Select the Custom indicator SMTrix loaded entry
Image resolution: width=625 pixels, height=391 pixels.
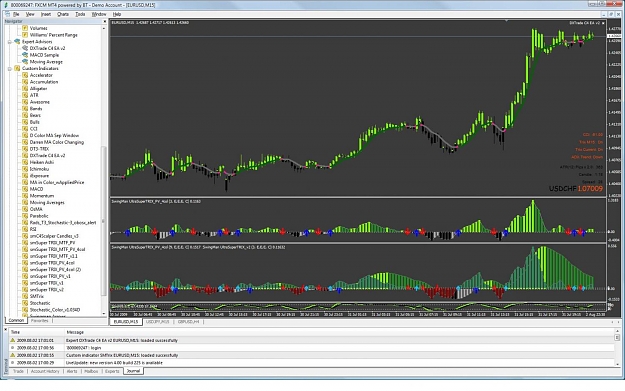[x=311, y=355]
